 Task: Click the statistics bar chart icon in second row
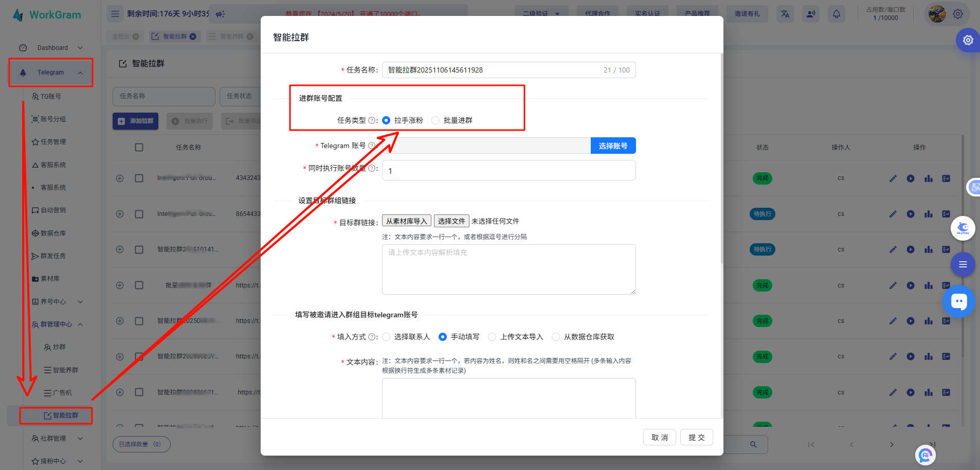click(x=928, y=214)
